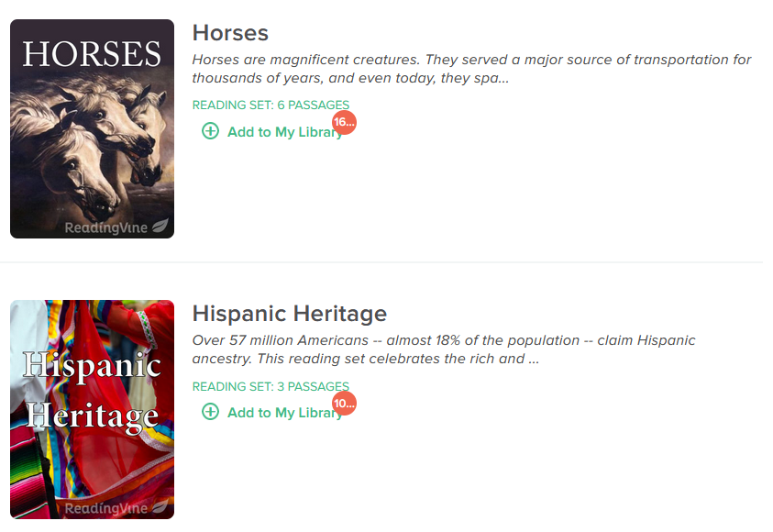The image size is (773, 532).
Task: Click the Horses description starting 'Horses are magnificent'
Action: 471,69
